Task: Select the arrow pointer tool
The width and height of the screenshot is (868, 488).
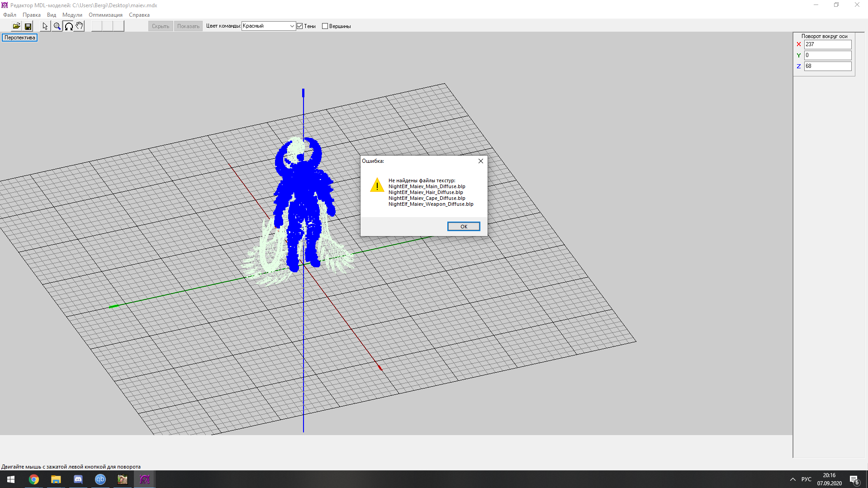Action: click(45, 26)
